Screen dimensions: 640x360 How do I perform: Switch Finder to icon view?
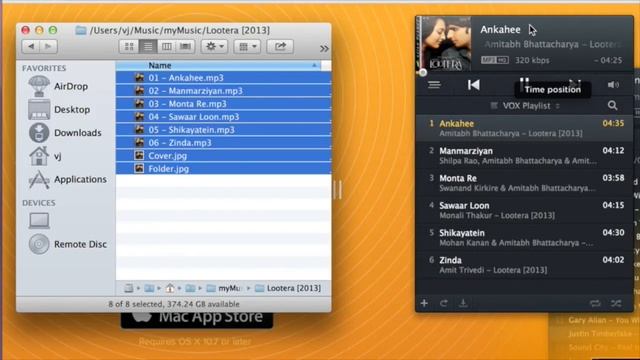tap(129, 47)
